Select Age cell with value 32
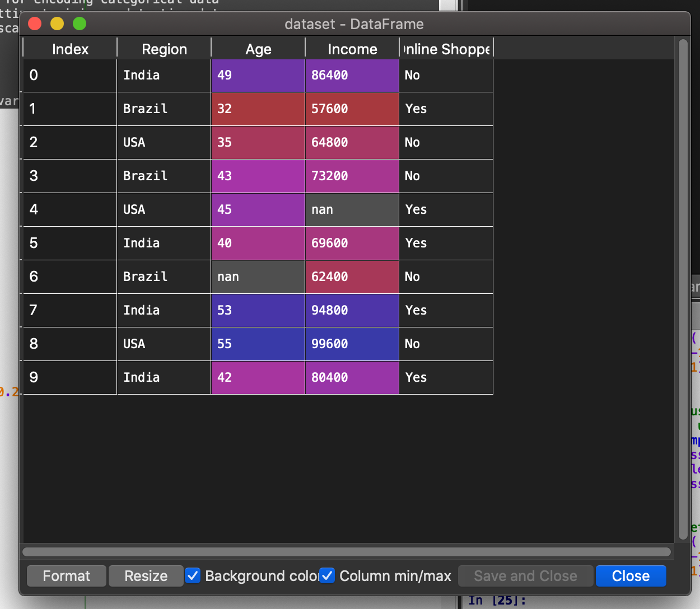Image resolution: width=700 pixels, height=609 pixels. tap(258, 109)
